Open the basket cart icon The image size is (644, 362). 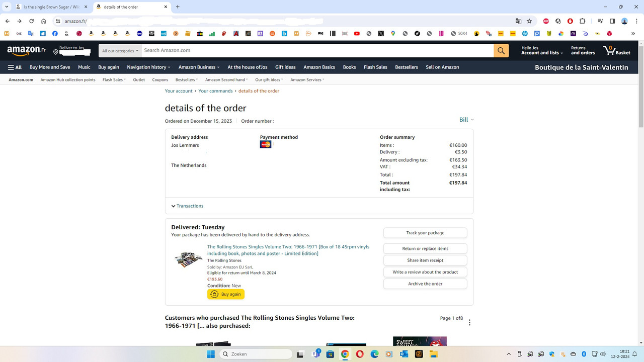616,50
